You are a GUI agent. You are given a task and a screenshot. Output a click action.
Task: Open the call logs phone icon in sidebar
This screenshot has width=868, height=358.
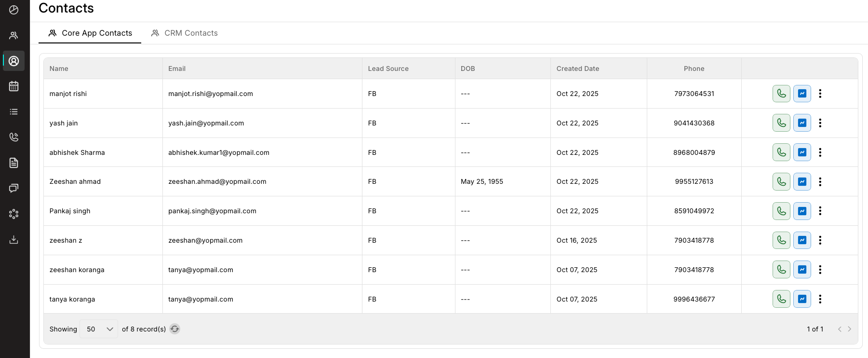[x=14, y=137]
